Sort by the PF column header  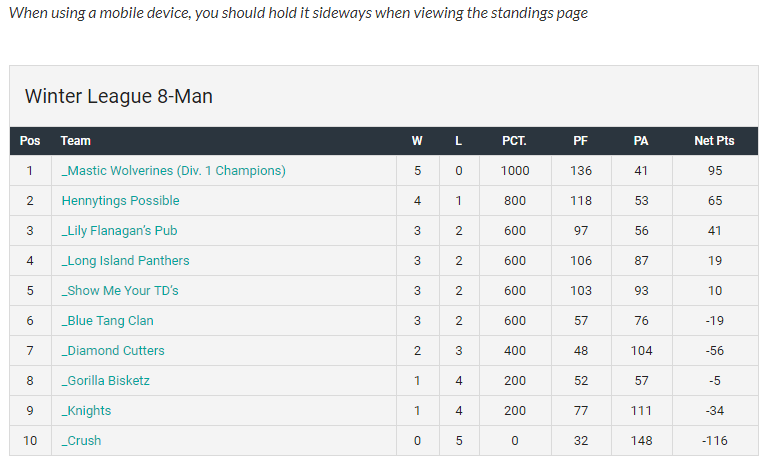[x=580, y=141]
